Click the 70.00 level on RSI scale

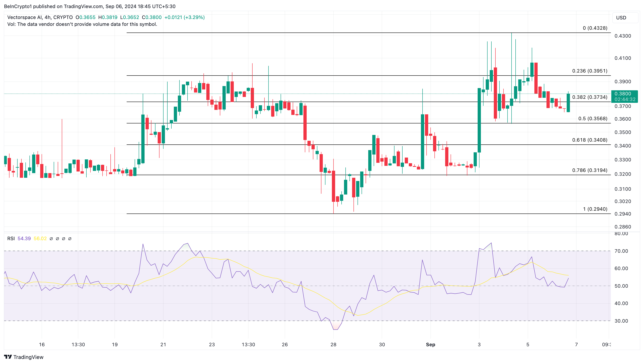coord(621,251)
